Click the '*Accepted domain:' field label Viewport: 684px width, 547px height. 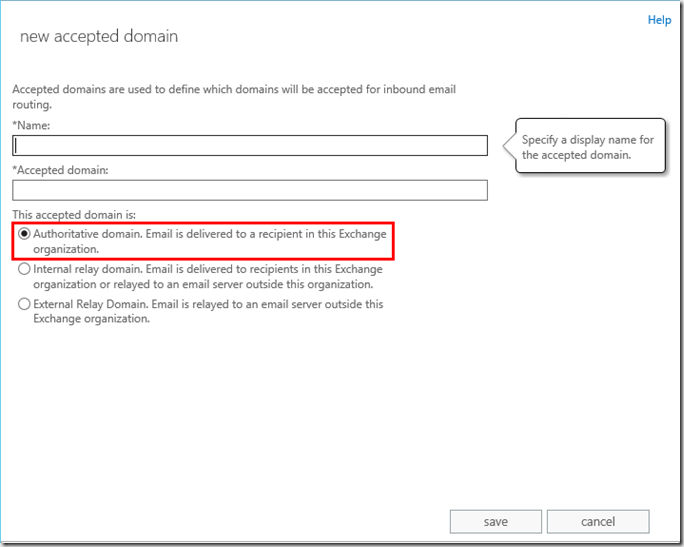pos(60,170)
